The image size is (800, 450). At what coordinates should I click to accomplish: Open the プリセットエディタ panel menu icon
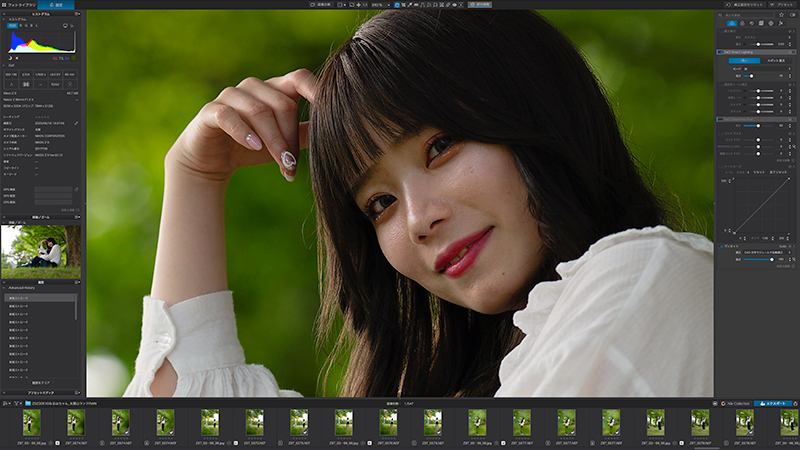[78, 393]
